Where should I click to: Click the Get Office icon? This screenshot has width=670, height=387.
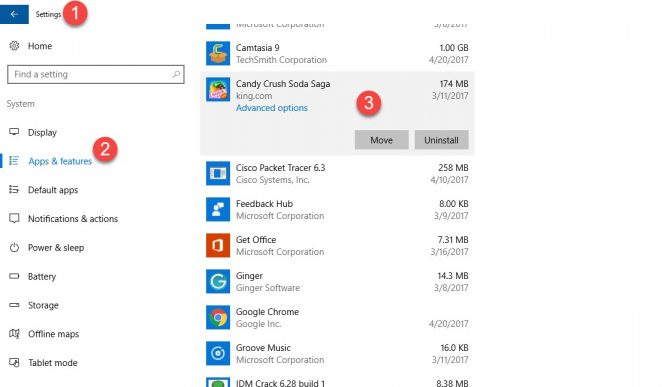click(x=218, y=245)
